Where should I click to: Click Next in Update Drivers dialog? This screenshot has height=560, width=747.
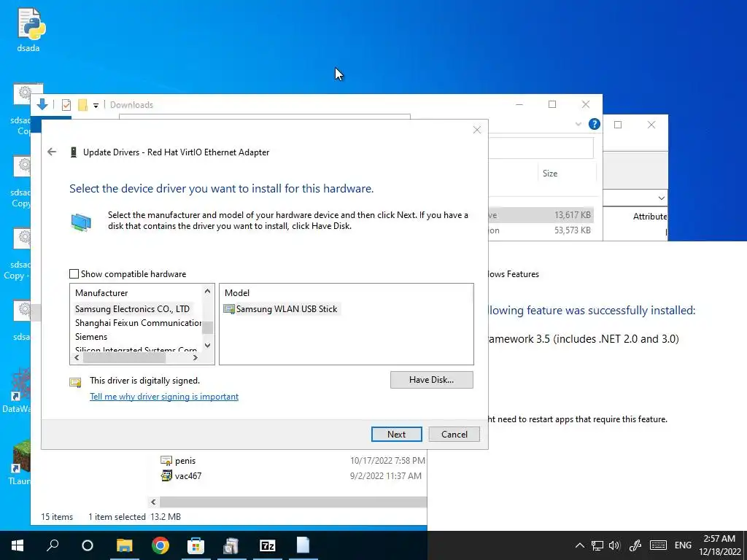(x=396, y=435)
